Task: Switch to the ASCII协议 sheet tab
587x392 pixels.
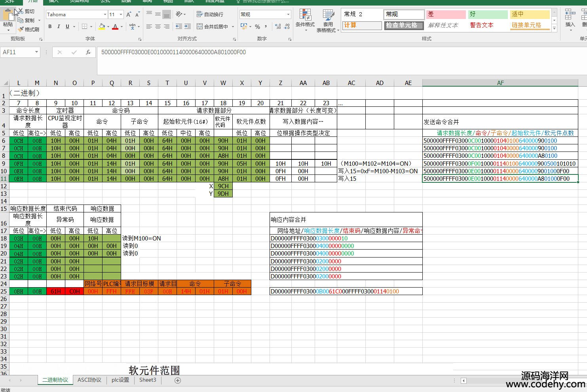Action: pos(89,380)
